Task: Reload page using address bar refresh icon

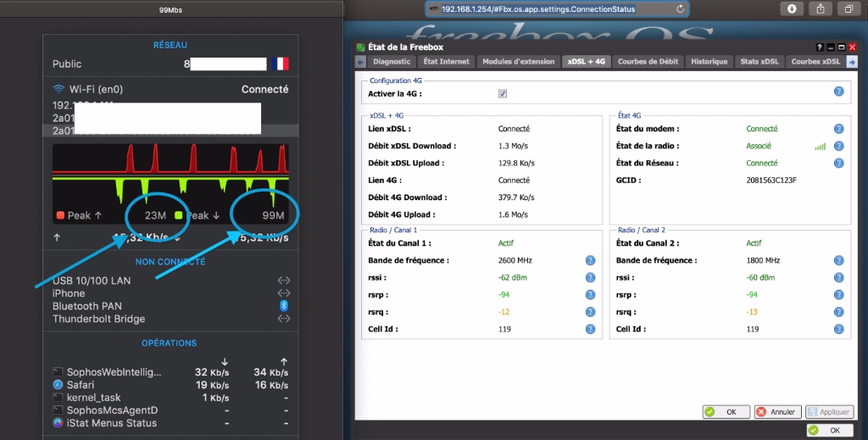Action: 681,8
